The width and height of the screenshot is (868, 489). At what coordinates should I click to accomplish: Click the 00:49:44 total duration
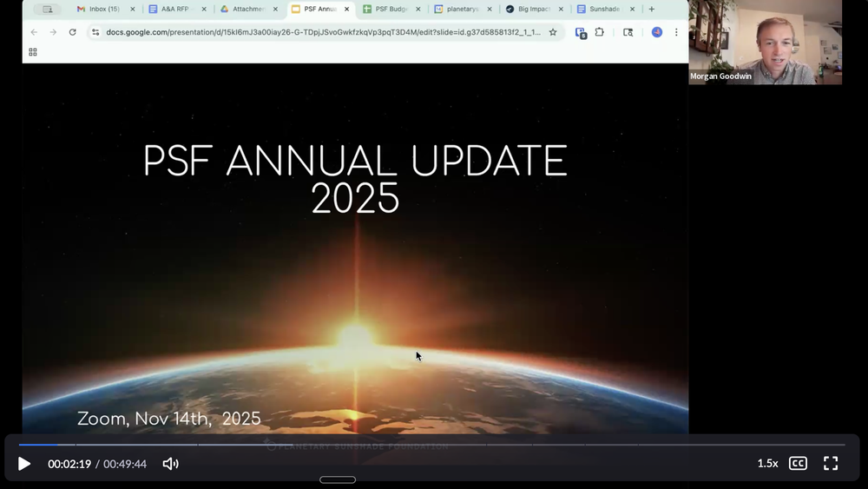coord(125,464)
